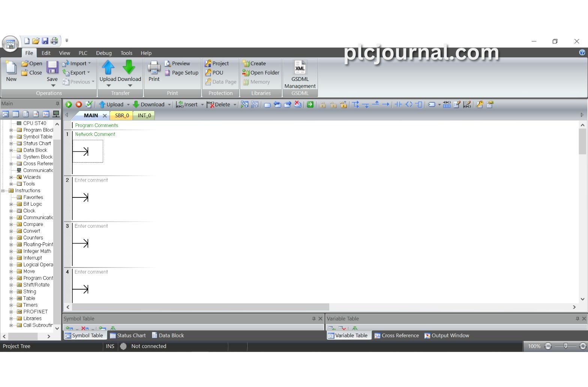Click the zoom out minus button
This screenshot has width=588, height=387.
pos(548,346)
